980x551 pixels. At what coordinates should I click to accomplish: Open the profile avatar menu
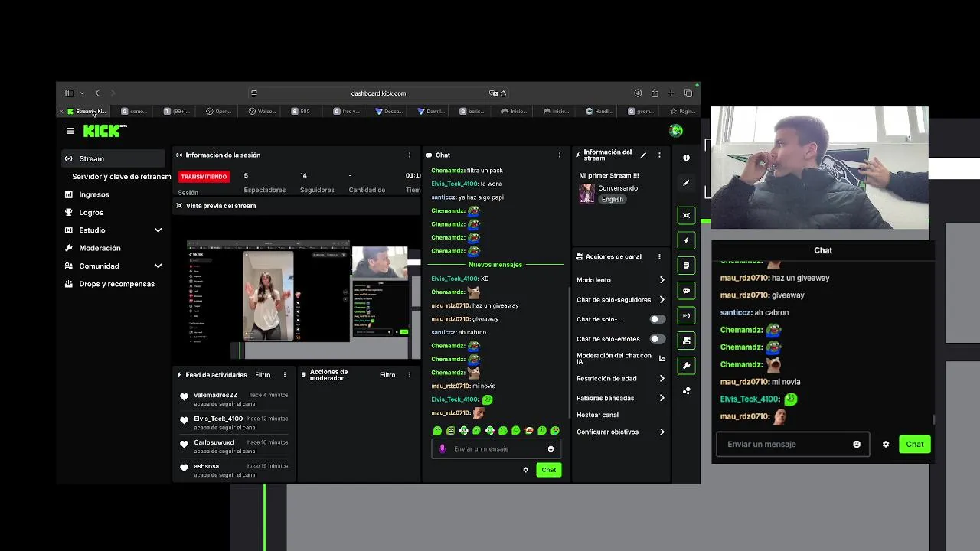(x=675, y=131)
